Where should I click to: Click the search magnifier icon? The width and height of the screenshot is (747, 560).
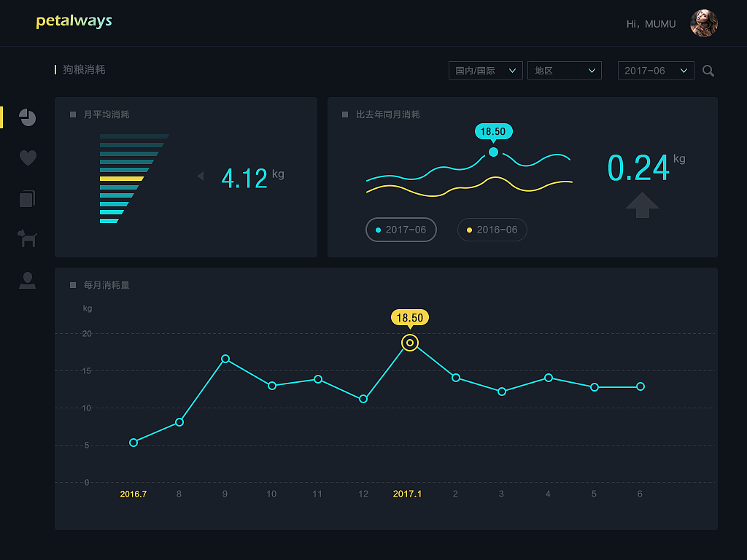point(708,71)
